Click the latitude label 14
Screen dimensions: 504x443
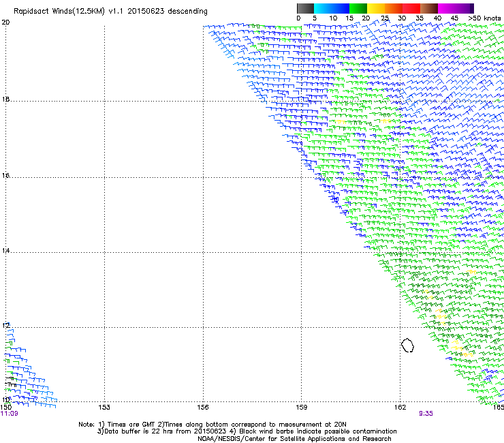tap(5, 251)
